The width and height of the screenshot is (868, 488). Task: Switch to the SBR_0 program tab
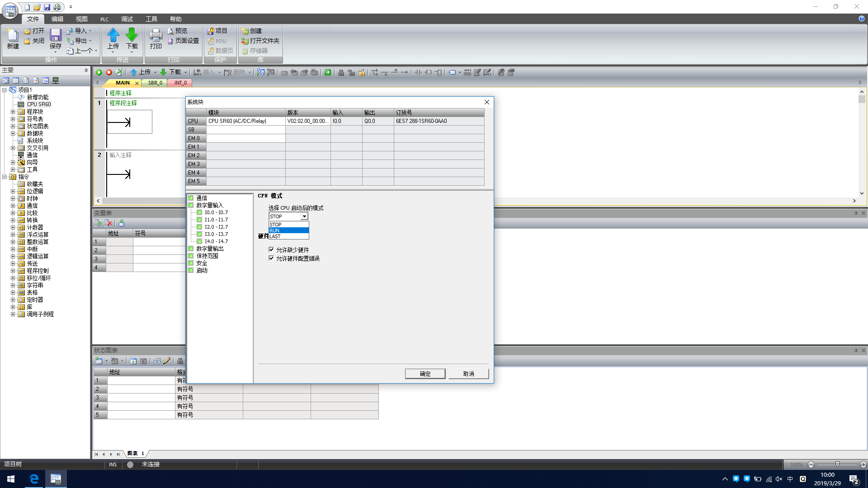click(x=155, y=83)
